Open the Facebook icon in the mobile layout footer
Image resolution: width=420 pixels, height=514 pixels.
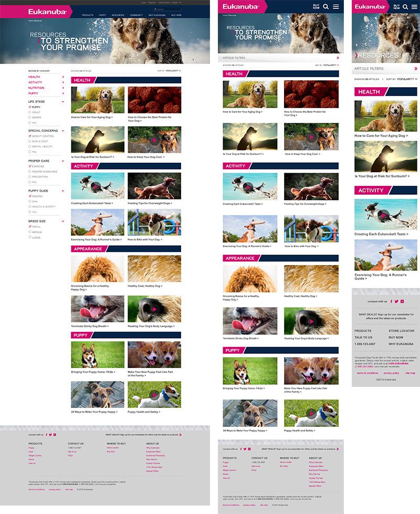tap(391, 301)
